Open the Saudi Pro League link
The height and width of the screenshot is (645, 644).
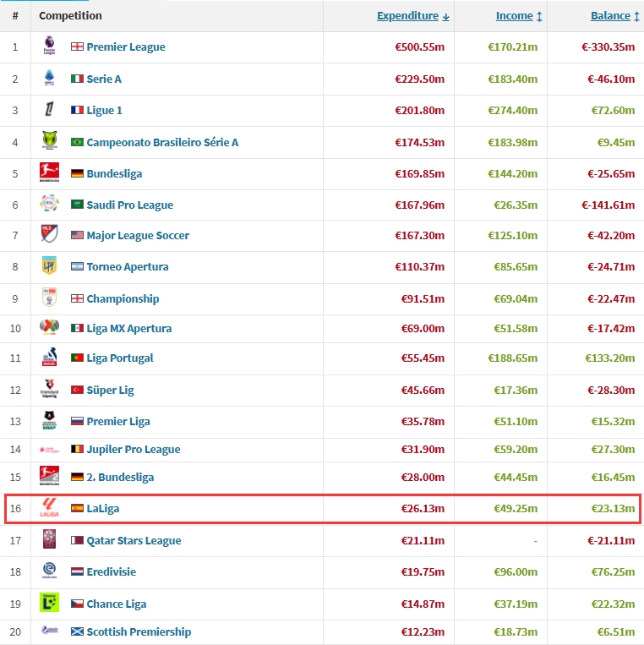point(129,205)
